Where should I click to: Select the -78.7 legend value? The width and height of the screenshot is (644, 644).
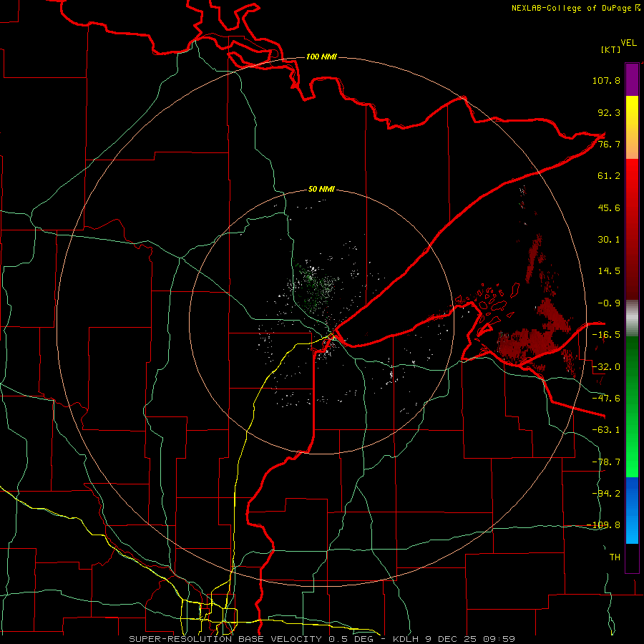click(x=606, y=462)
